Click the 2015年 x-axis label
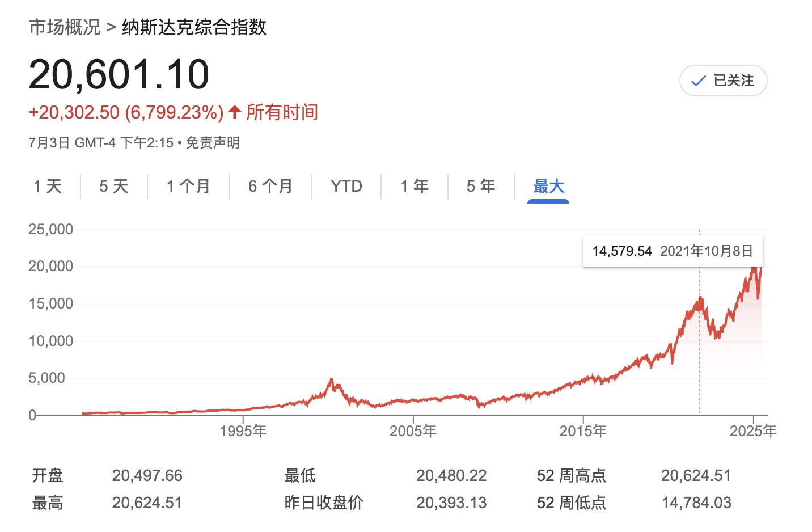This screenshot has width=812, height=532. 583,431
